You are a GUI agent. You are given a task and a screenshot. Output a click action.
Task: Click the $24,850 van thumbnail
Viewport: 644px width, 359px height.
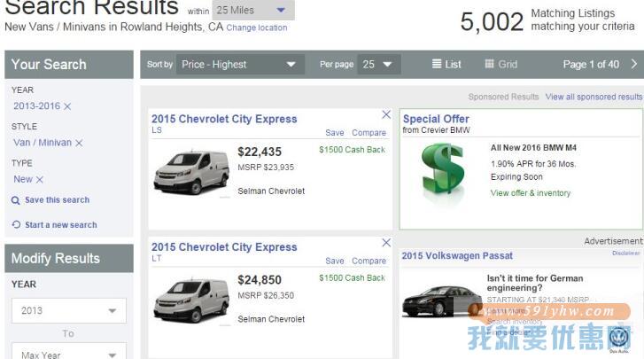coord(191,300)
